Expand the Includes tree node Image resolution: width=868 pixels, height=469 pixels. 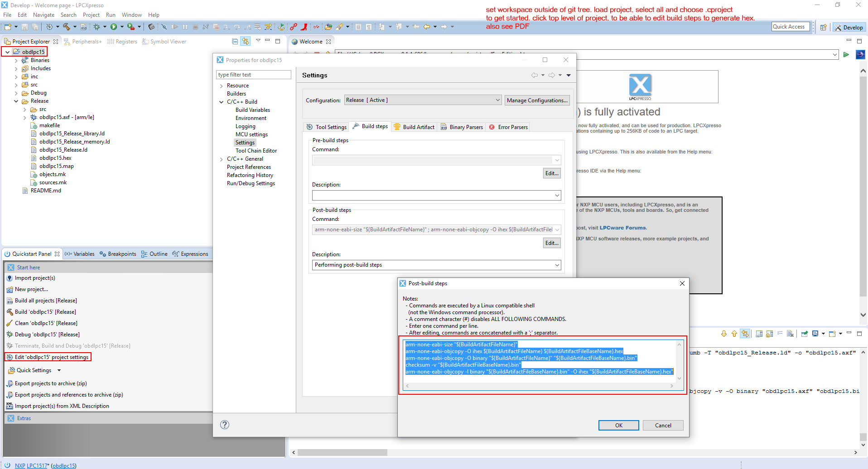[x=16, y=68]
